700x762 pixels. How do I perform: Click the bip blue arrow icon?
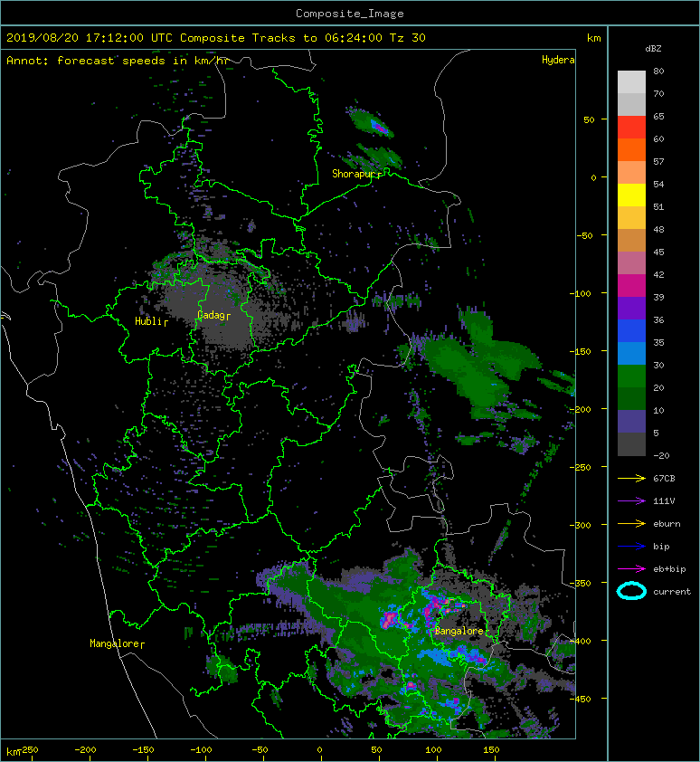point(631,547)
